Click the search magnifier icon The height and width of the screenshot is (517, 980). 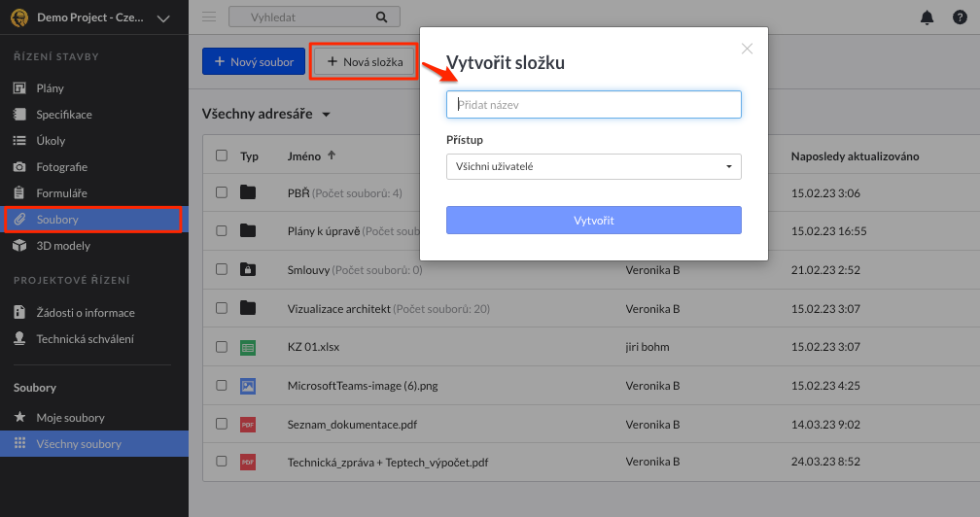point(381,17)
